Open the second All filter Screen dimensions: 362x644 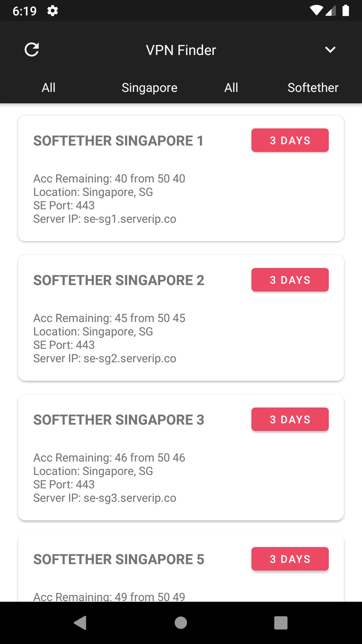click(x=231, y=88)
